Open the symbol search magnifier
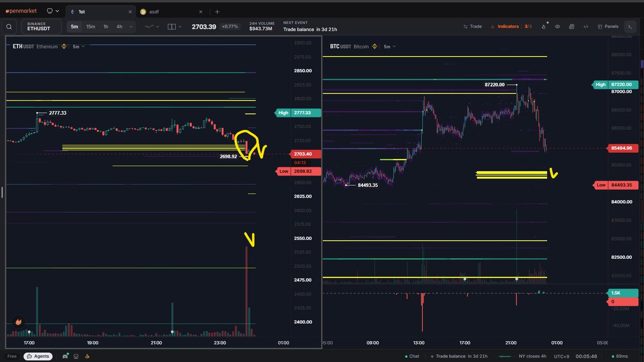The width and height of the screenshot is (644, 362). [10, 26]
